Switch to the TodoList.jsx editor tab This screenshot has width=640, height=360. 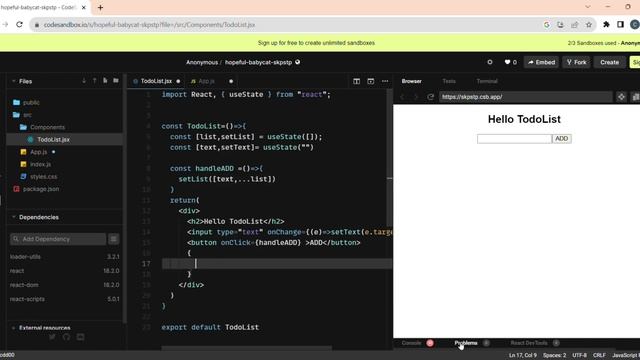(x=156, y=81)
